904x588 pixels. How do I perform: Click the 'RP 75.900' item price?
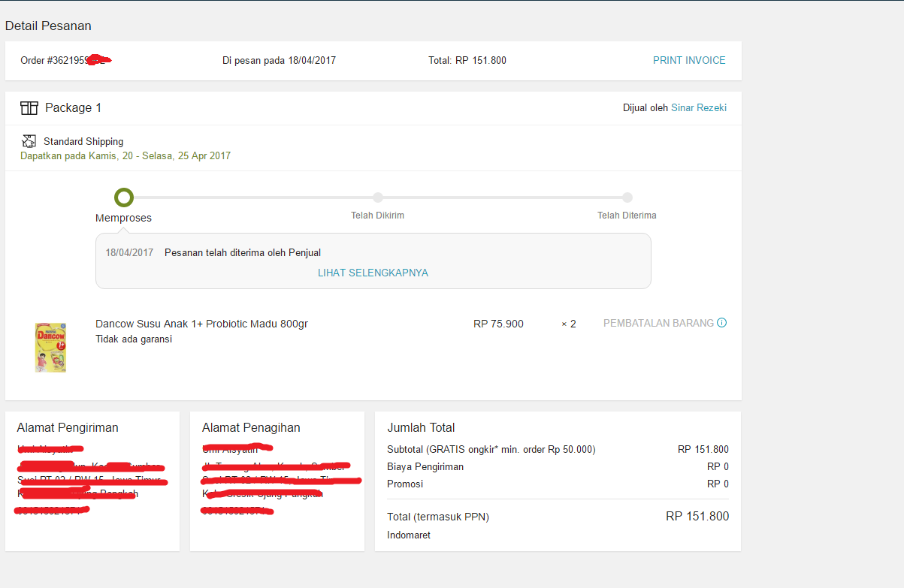coord(498,324)
